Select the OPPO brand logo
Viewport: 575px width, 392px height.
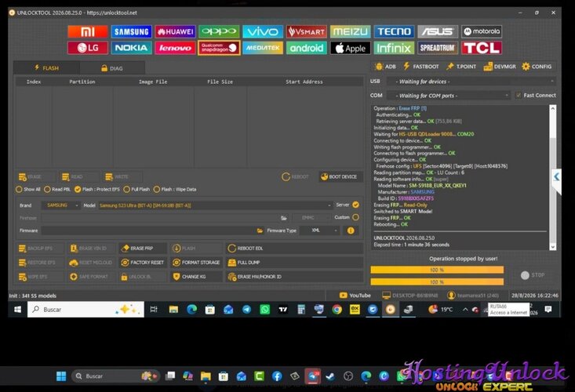[219, 31]
